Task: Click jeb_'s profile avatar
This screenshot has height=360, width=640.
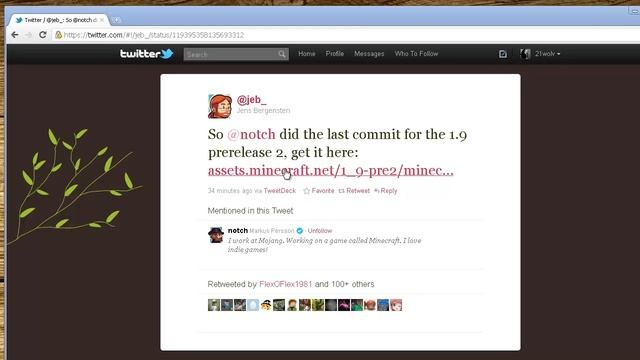Action: 220,106
